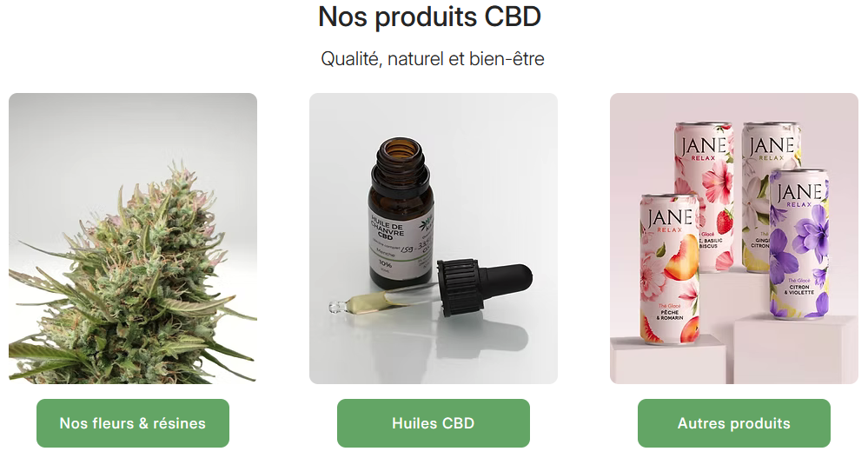Viewport: 868px width, 458px height.
Task: Browse the Autres produits section
Action: (x=734, y=423)
